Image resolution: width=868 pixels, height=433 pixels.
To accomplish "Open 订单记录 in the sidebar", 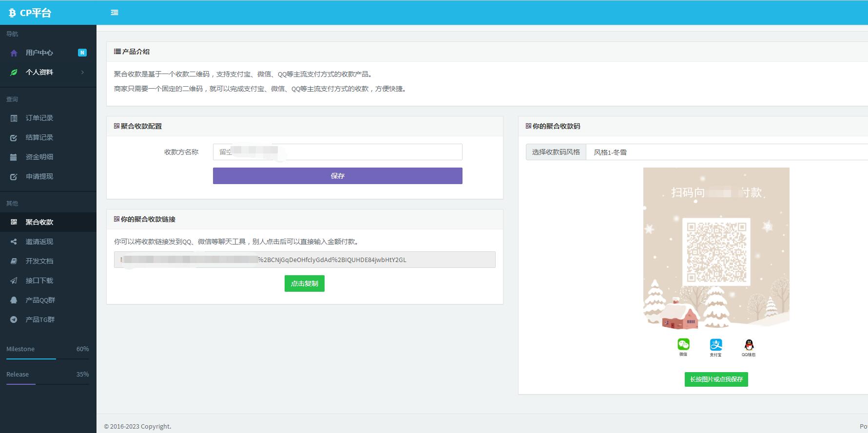I will tap(39, 118).
